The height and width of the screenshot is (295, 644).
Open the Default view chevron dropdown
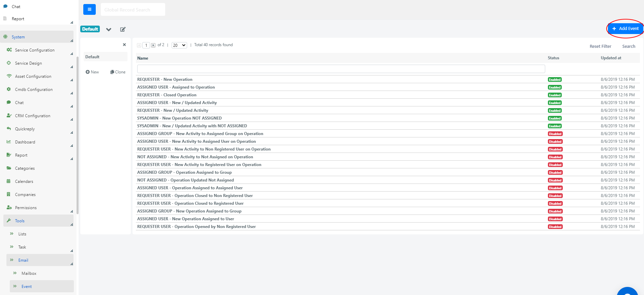(x=109, y=29)
